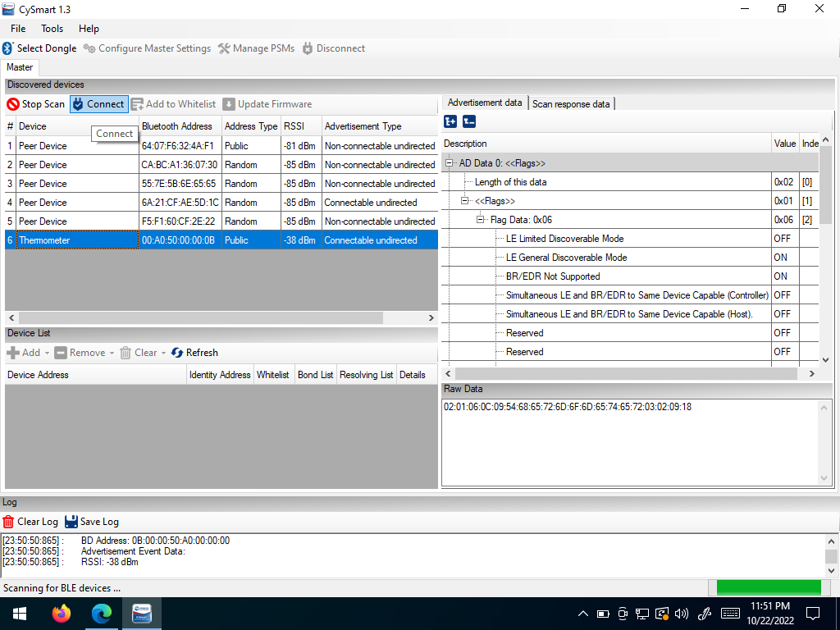Screen dimensions: 840x630
Task: Collapse the AD Data 0 Flags node
Action: 450,163
